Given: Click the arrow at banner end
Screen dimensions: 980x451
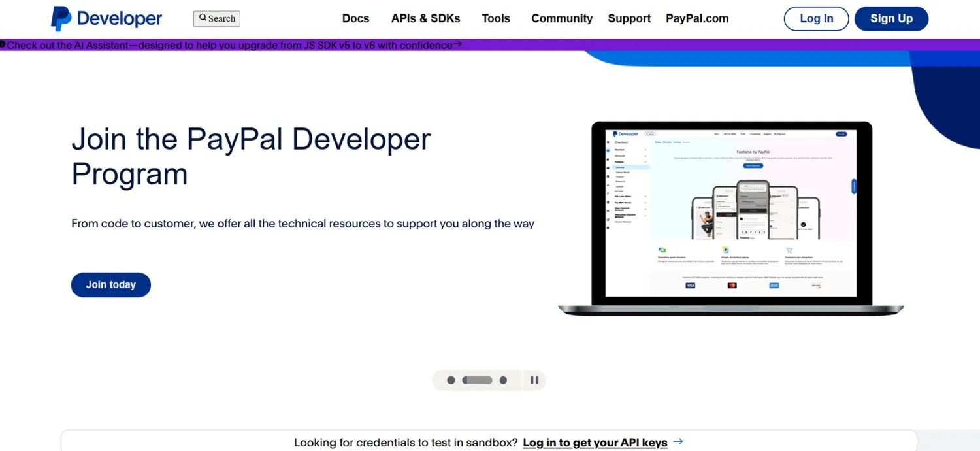Looking at the screenshot, I should 457,45.
